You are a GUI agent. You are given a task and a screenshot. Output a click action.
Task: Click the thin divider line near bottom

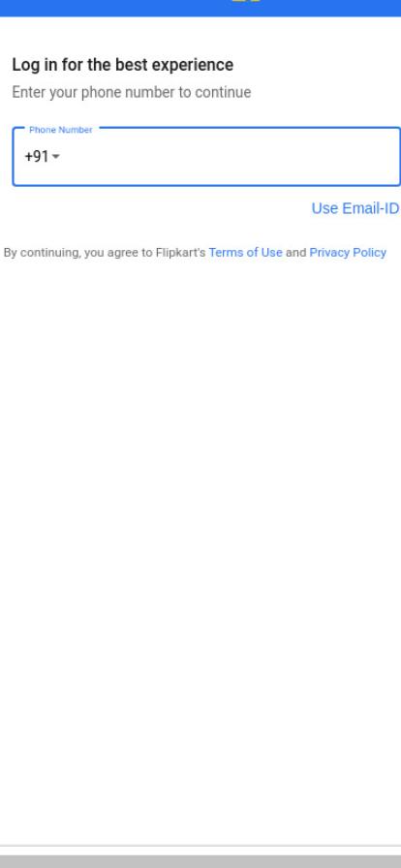[x=200, y=846]
